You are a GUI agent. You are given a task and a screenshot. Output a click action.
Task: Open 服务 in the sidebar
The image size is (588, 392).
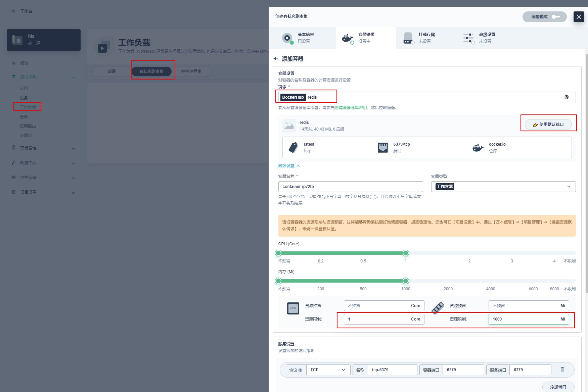(24, 98)
